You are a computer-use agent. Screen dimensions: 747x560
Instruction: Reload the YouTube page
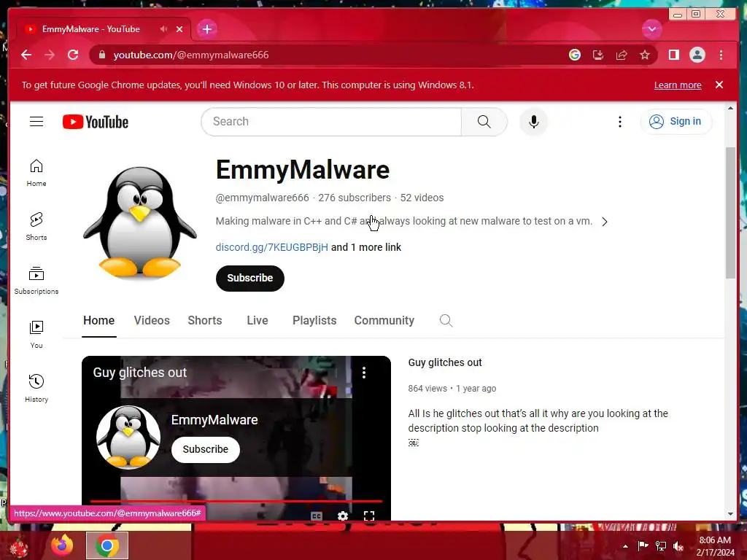click(x=73, y=55)
